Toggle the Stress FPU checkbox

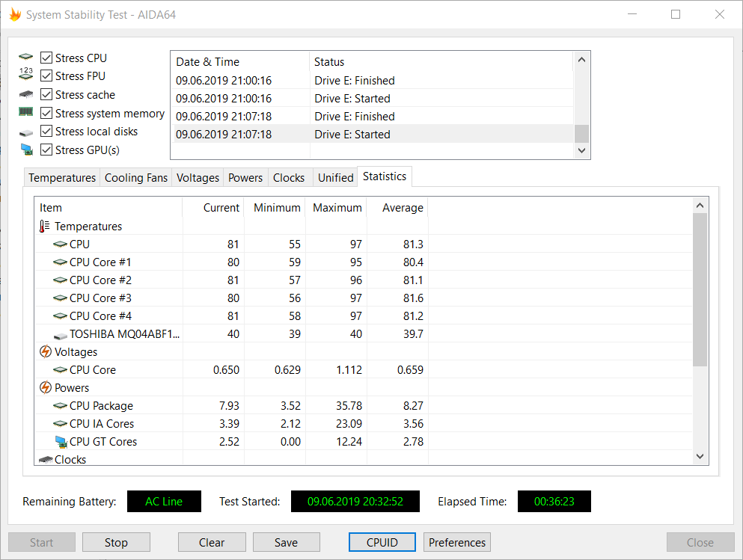pyautogui.click(x=46, y=76)
